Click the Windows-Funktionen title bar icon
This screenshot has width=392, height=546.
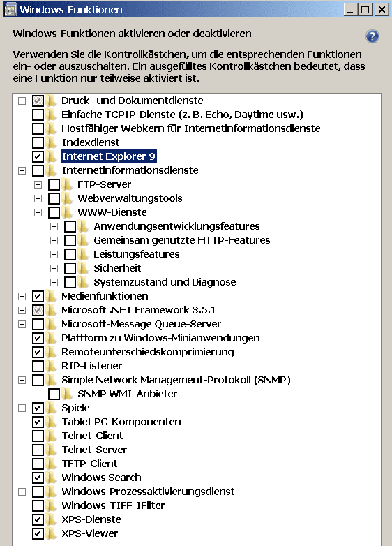10,9
